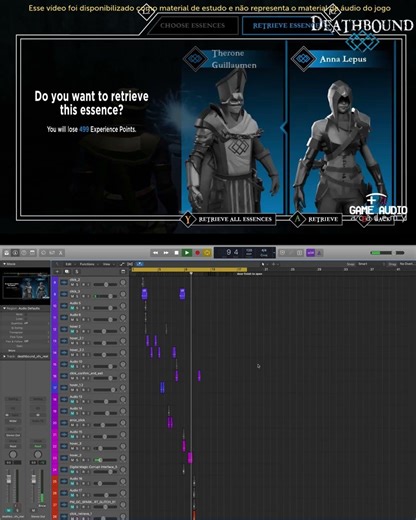416x520 pixels.
Task: Start playback with green Play button
Action: [187, 253]
